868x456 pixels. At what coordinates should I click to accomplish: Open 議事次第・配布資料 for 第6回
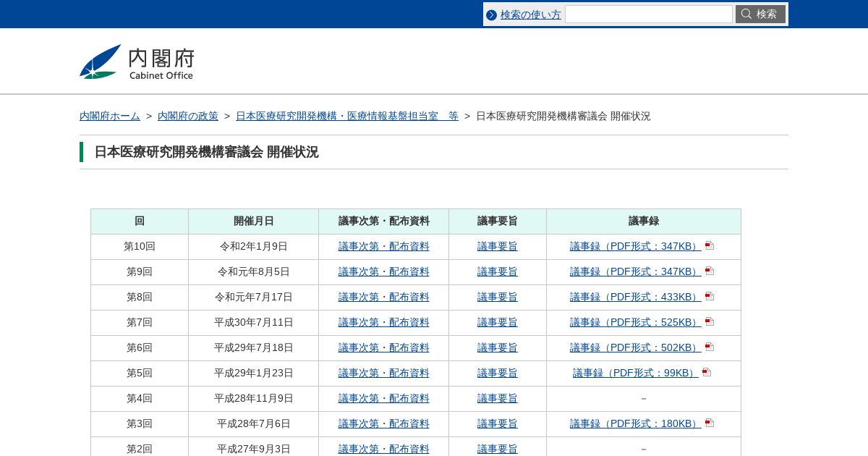pos(384,347)
